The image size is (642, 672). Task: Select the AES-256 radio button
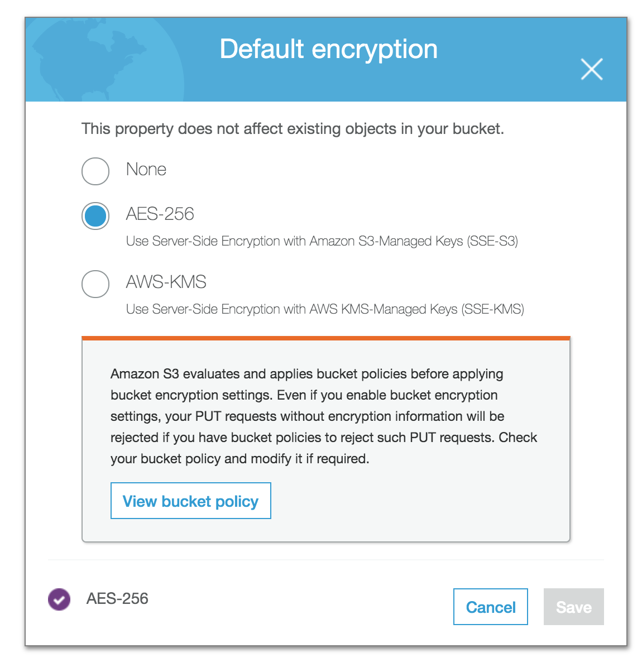pos(95,216)
